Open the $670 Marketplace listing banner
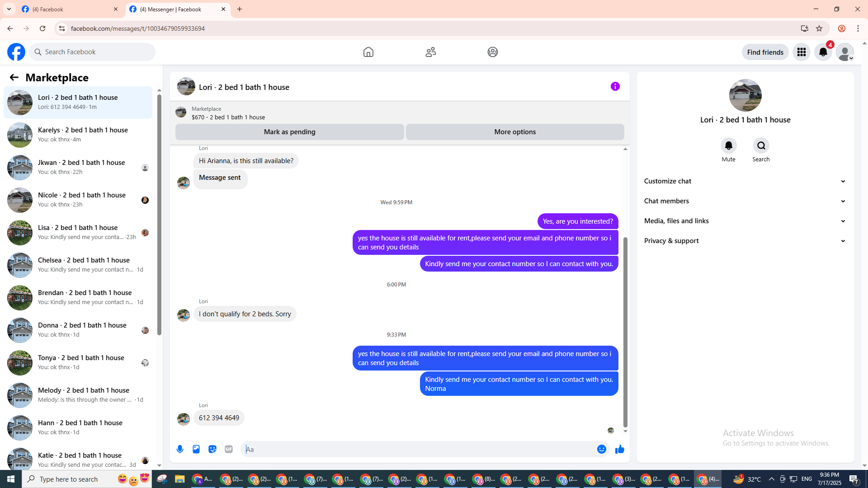 400,113
